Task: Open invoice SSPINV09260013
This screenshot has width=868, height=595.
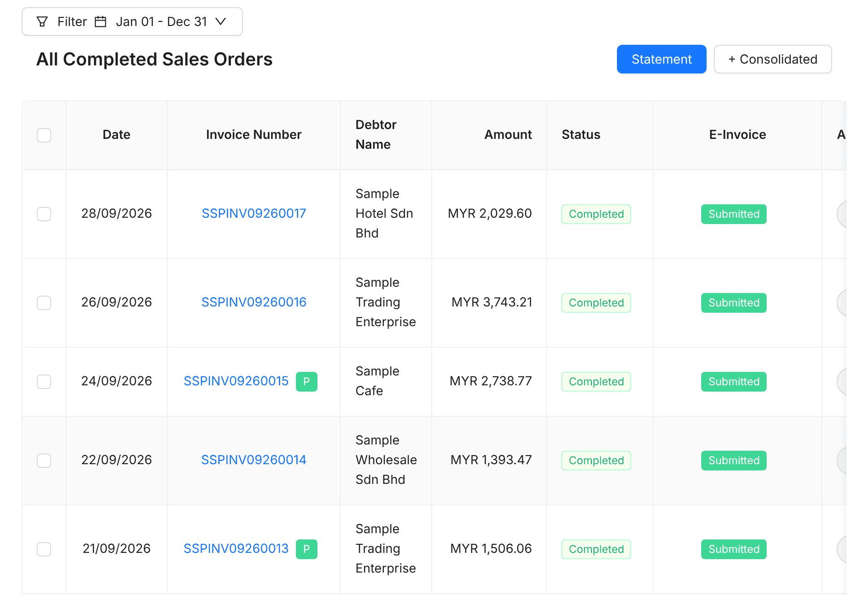Action: pos(236,548)
